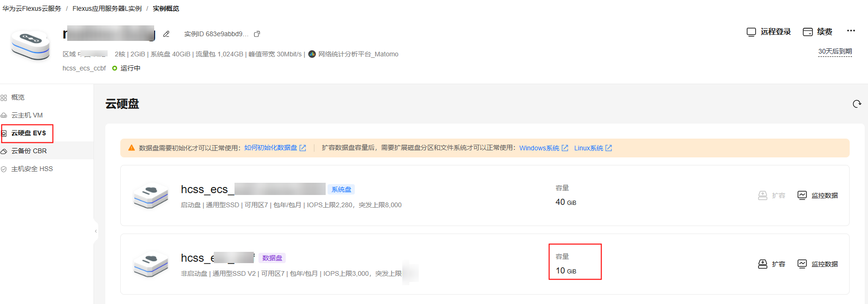This screenshot has height=304, width=868.
Task: Click the greyed 扩容 on the system disk
Action: point(772,195)
